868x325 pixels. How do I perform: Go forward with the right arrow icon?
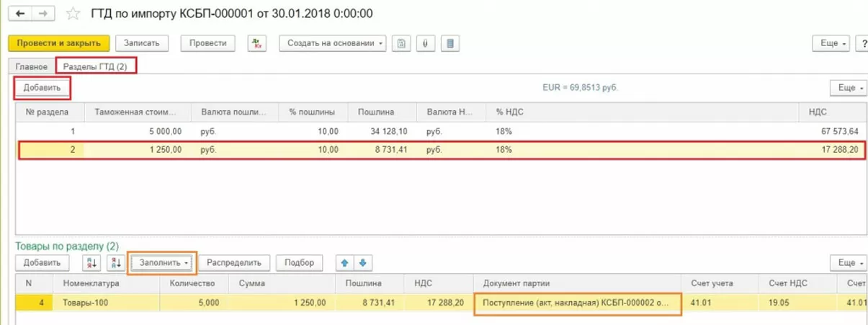coord(43,14)
